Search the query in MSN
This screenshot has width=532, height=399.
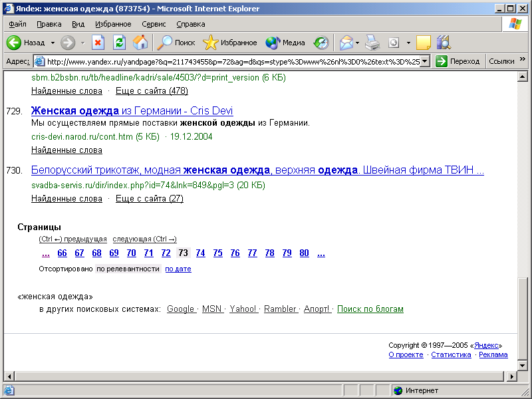click(211, 309)
